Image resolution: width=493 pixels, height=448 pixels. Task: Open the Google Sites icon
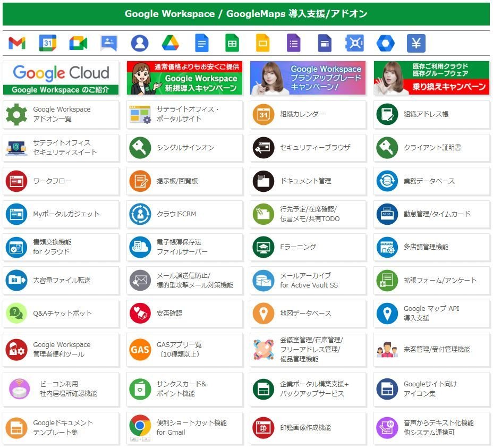[325, 43]
